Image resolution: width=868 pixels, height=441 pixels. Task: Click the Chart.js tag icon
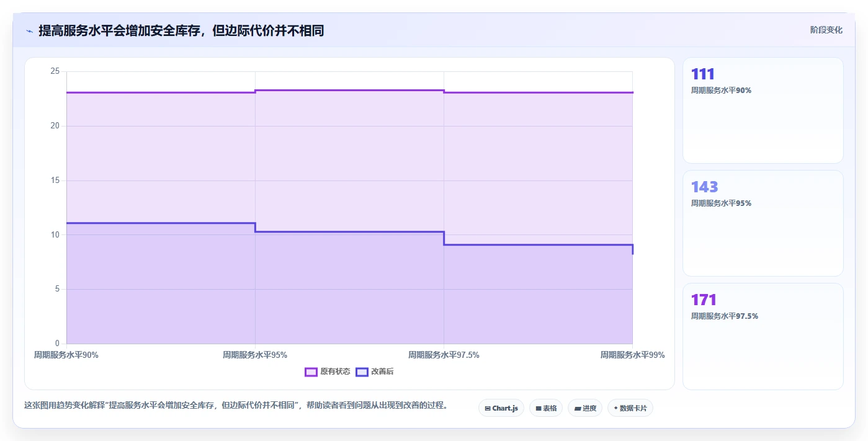coord(488,408)
